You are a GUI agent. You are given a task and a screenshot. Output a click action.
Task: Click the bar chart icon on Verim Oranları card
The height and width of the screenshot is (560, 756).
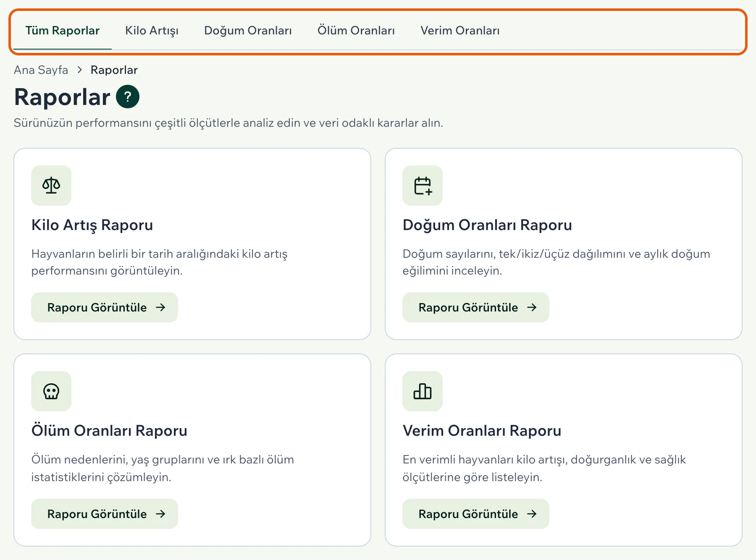423,391
